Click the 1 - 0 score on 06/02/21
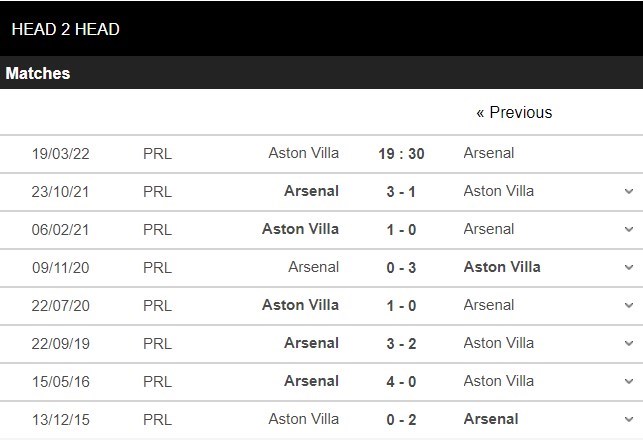This screenshot has width=643, height=448. 401,230
